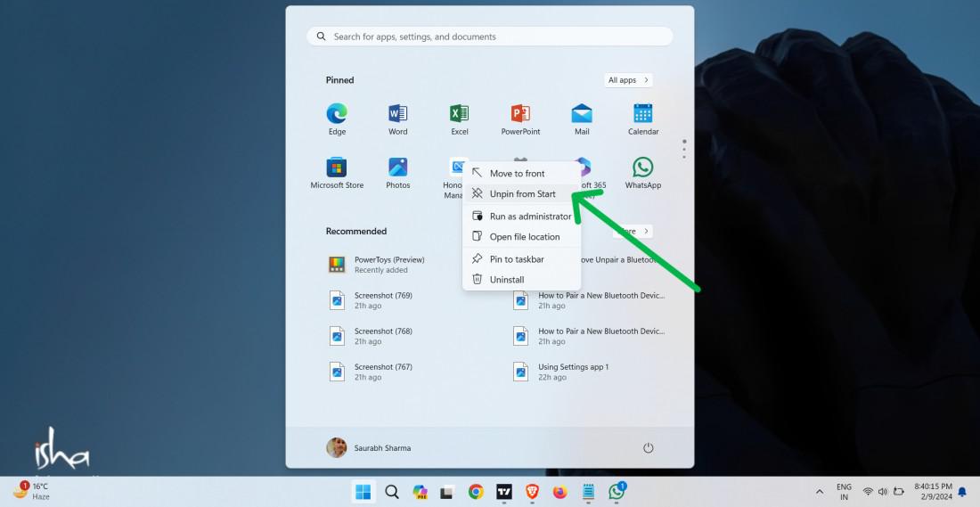Open Copilot preview on the taskbar
980x507 pixels.
pyautogui.click(x=421, y=492)
